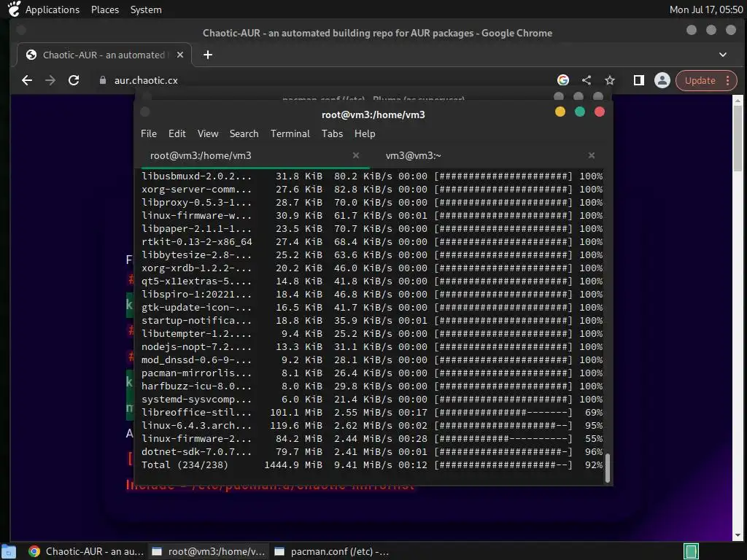Image resolution: width=747 pixels, height=560 pixels.
Task: Open a new Chrome tab
Action: pyautogui.click(x=208, y=55)
